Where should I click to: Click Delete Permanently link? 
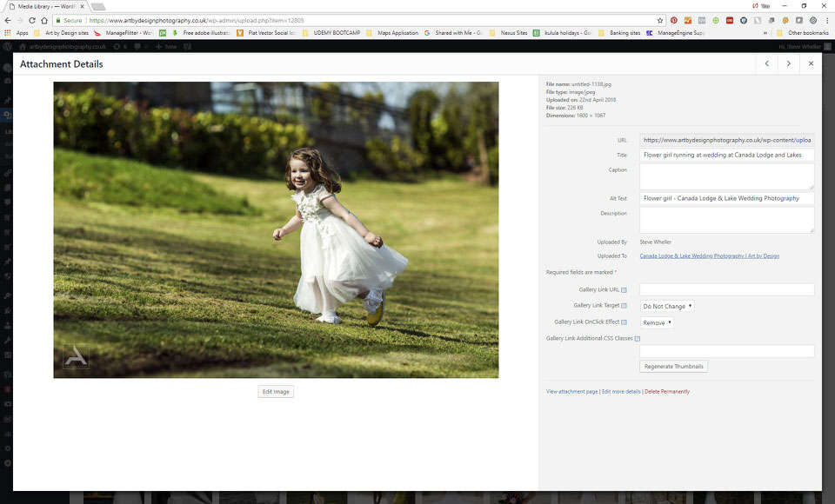(667, 392)
